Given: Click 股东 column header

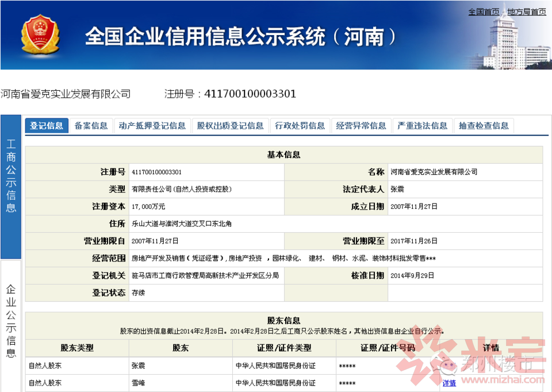Looking at the screenshot, I should click(181, 348).
